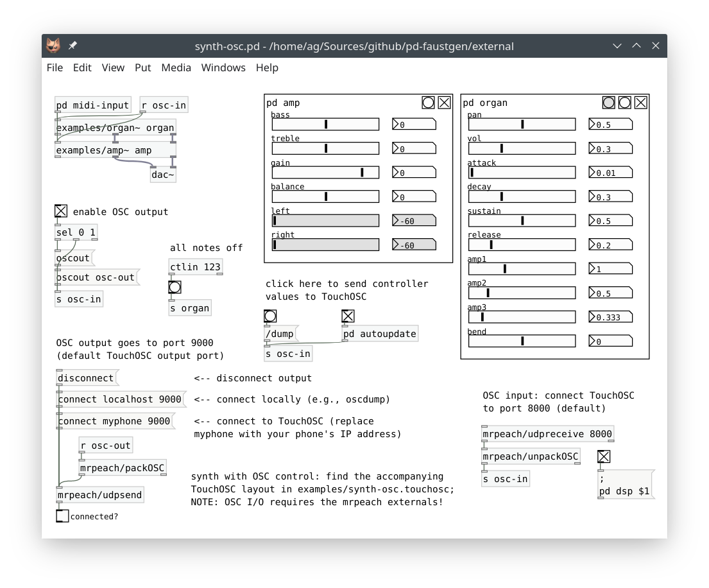The height and width of the screenshot is (588, 709).
Task: Click the amp1 number box showing 1
Action: [x=610, y=269]
